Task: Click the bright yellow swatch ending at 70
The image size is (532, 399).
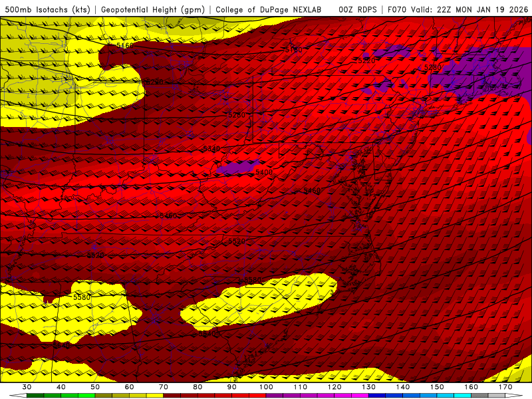Action: click(x=155, y=396)
